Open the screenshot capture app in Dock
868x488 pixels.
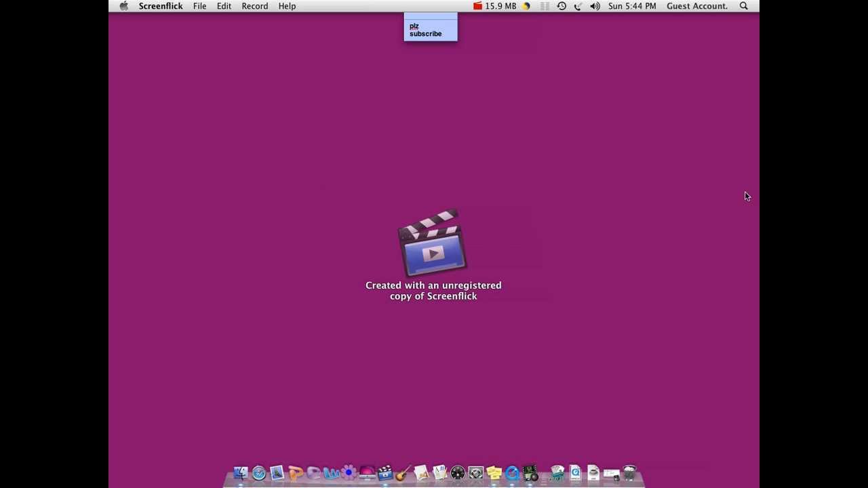(x=475, y=472)
